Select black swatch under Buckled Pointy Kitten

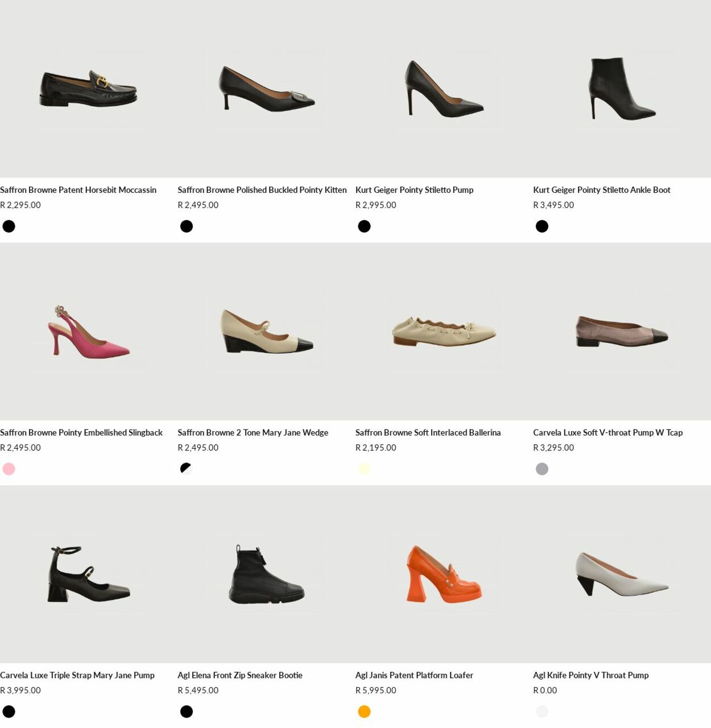187,226
